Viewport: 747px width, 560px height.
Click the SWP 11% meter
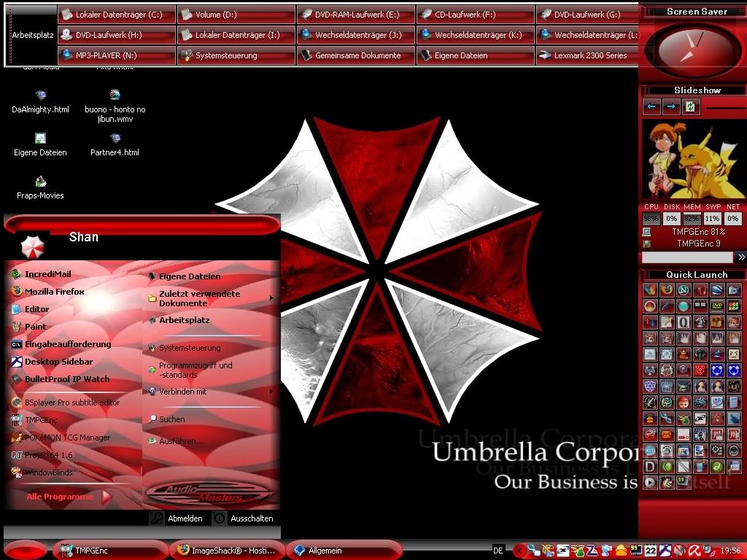(x=712, y=219)
